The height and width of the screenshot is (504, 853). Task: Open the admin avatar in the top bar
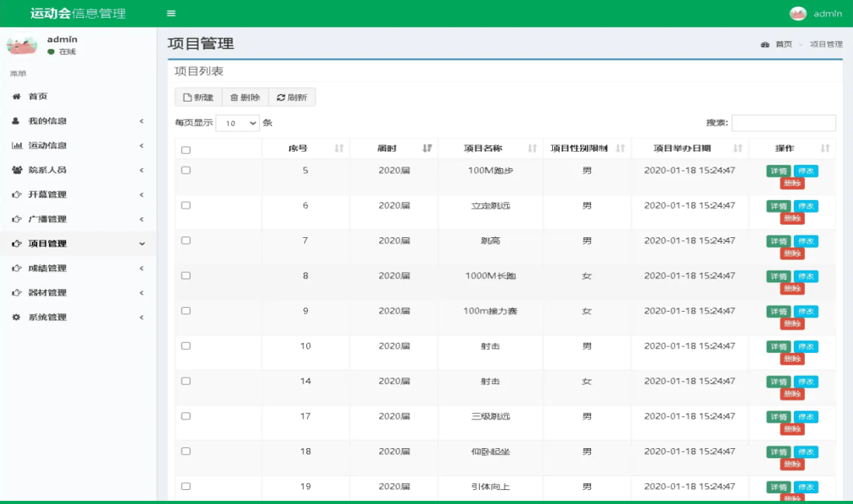[x=797, y=14]
